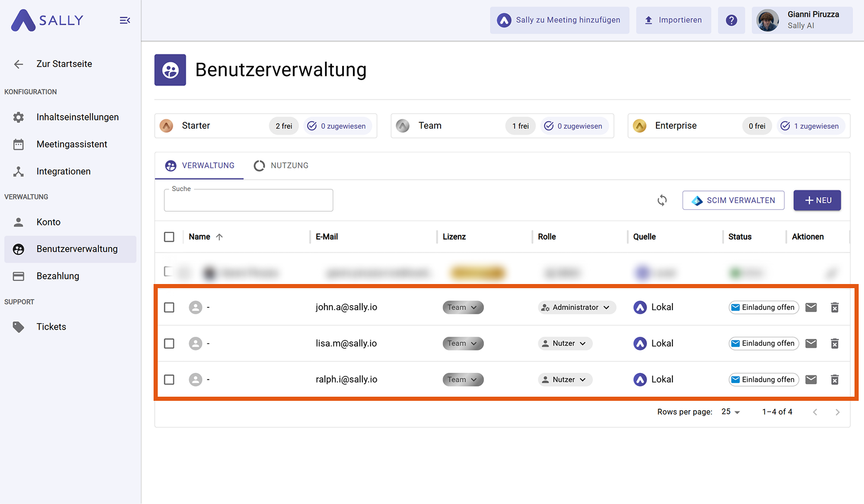Screen dimensions: 864x504
Task: Tick the checkbox for john.a@sally.io
Action: point(169,307)
